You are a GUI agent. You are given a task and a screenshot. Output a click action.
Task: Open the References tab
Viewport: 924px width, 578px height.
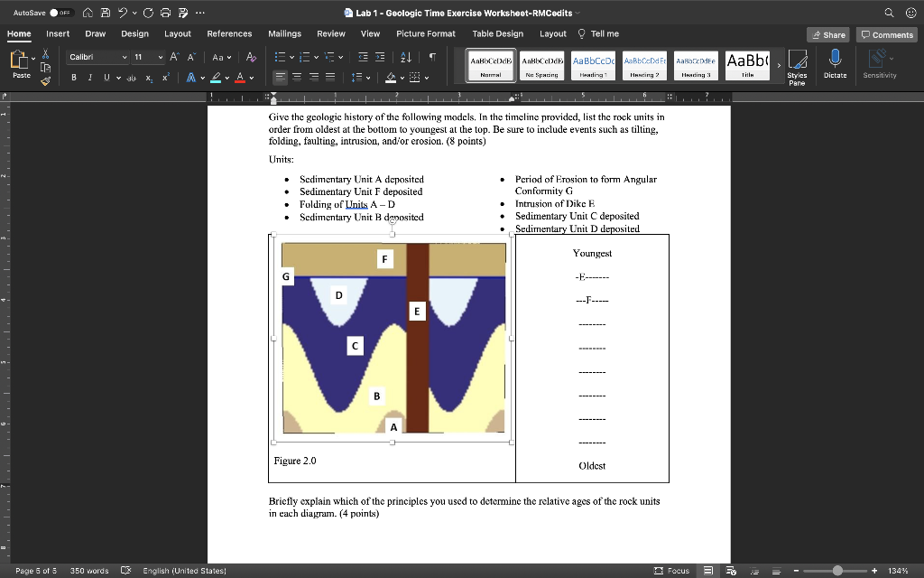[229, 33]
